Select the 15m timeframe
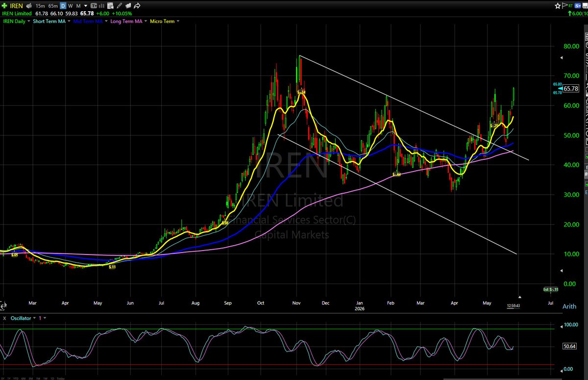This screenshot has height=380, width=588. pos(40,6)
